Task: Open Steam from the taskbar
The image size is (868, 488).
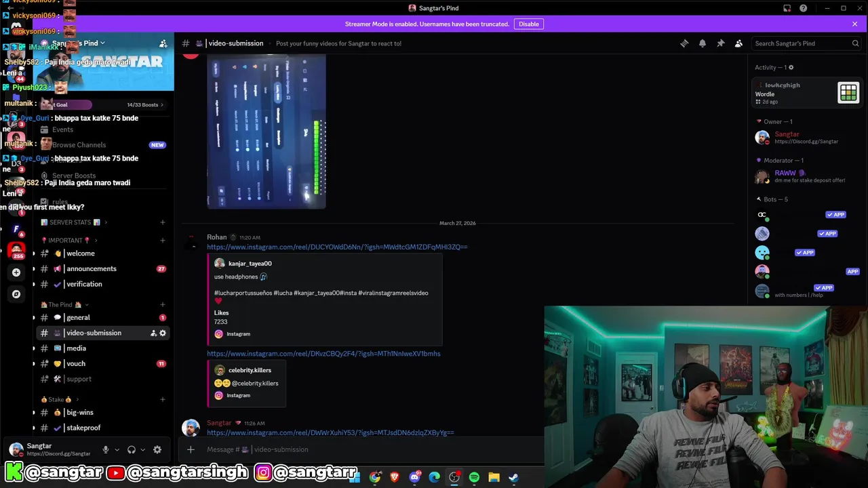Action: (x=513, y=477)
